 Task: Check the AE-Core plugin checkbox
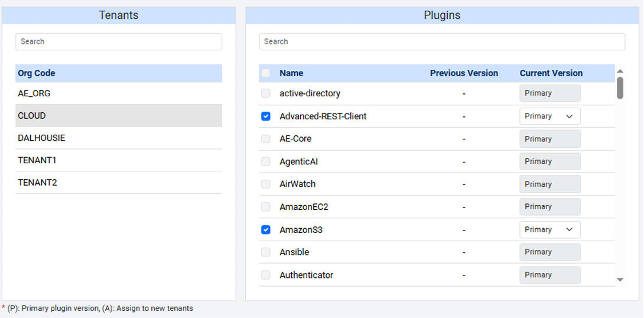coord(266,139)
